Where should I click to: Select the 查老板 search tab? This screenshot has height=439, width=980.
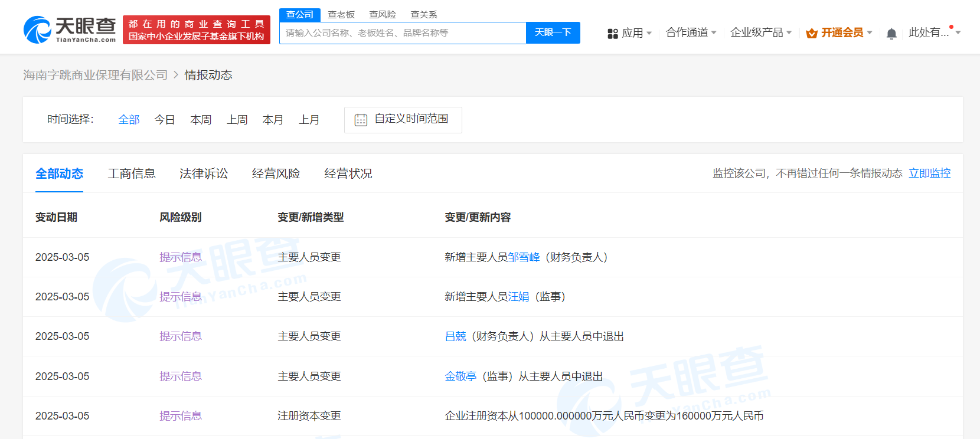click(x=341, y=15)
